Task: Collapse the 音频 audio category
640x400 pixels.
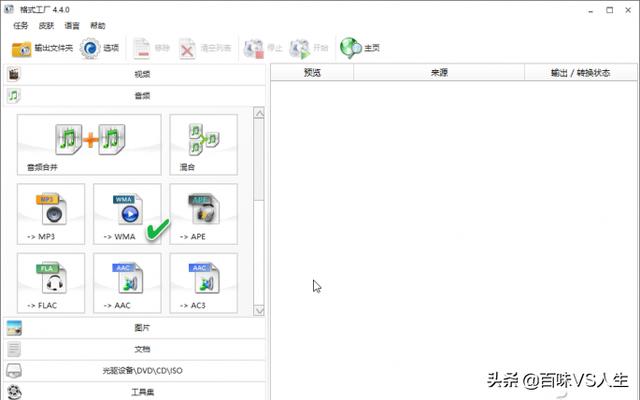Action: 135,96
